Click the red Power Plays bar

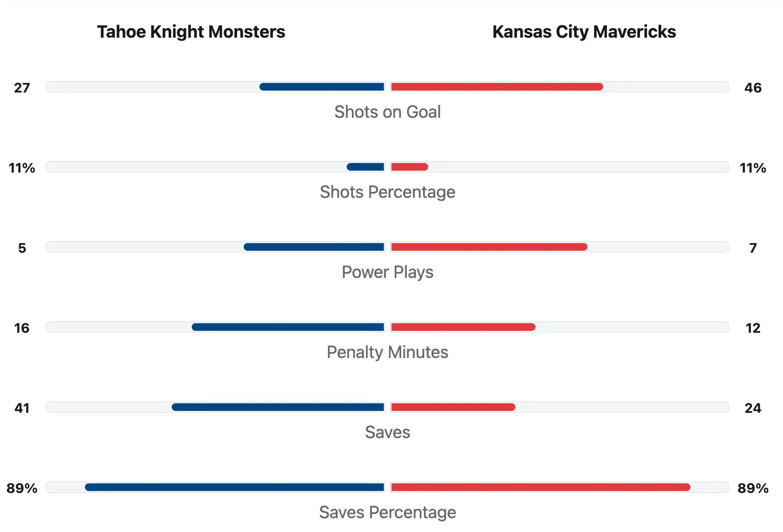489,247
